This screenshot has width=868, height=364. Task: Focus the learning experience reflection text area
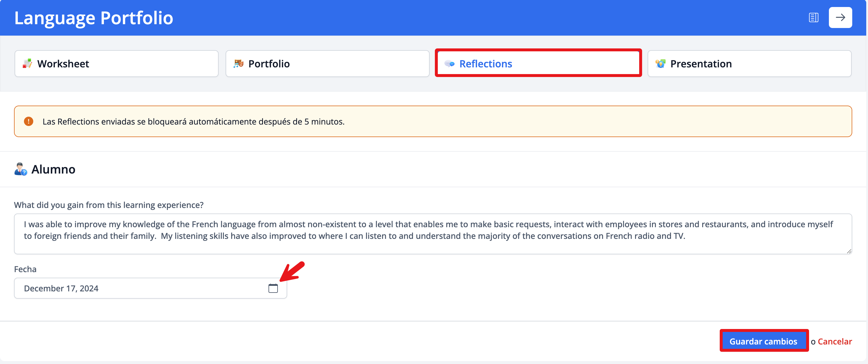click(433, 234)
